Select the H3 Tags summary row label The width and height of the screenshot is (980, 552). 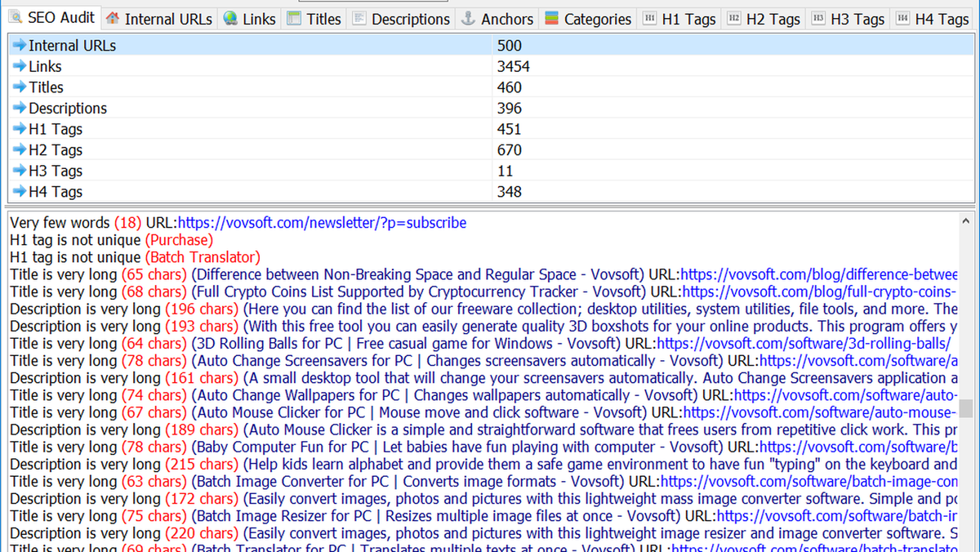pyautogui.click(x=56, y=171)
